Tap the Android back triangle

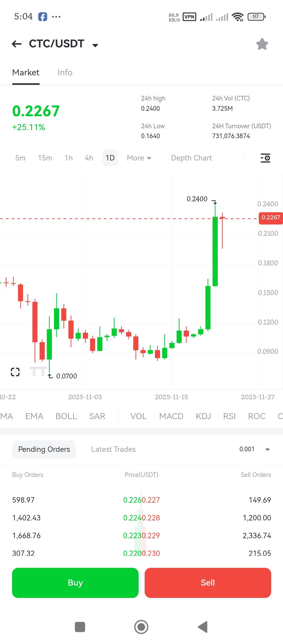(x=203, y=627)
